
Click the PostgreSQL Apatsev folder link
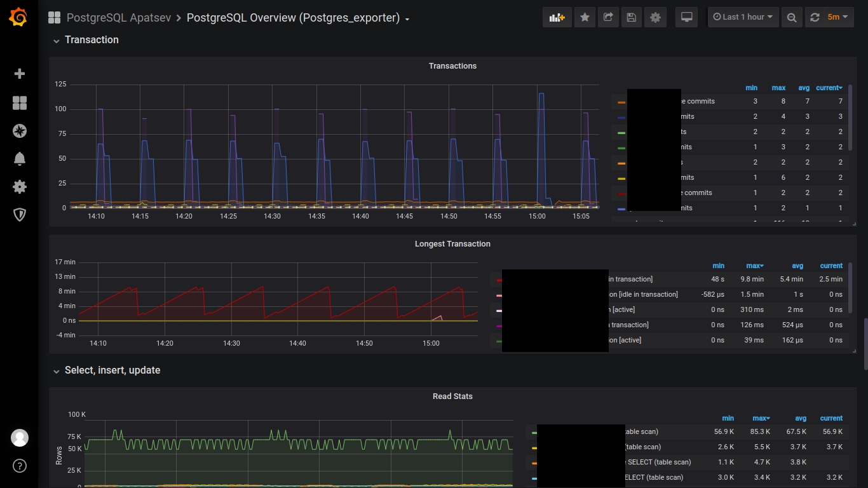(x=119, y=18)
